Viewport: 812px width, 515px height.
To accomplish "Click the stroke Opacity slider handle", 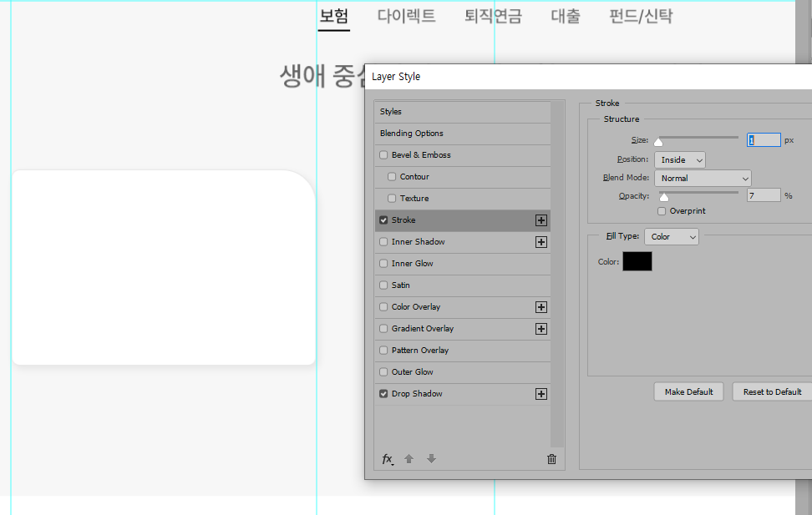I will pyautogui.click(x=664, y=197).
